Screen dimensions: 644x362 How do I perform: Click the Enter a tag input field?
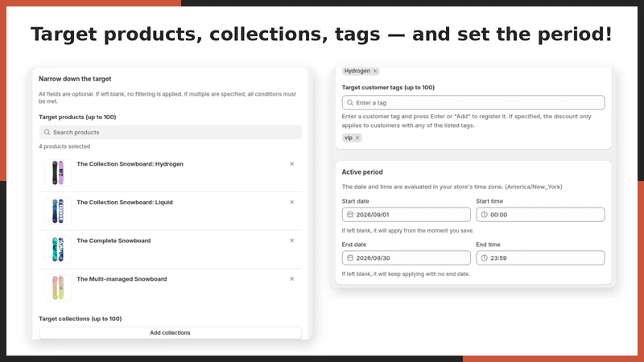pyautogui.click(x=473, y=103)
